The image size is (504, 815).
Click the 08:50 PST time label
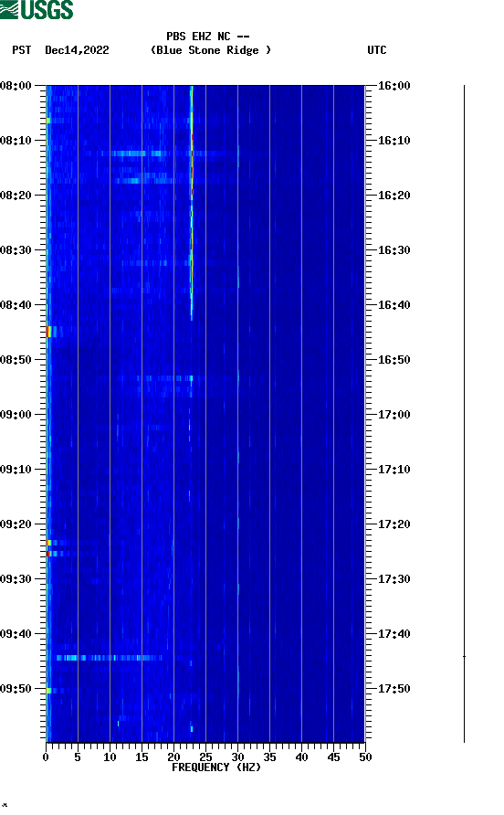(x=16, y=360)
